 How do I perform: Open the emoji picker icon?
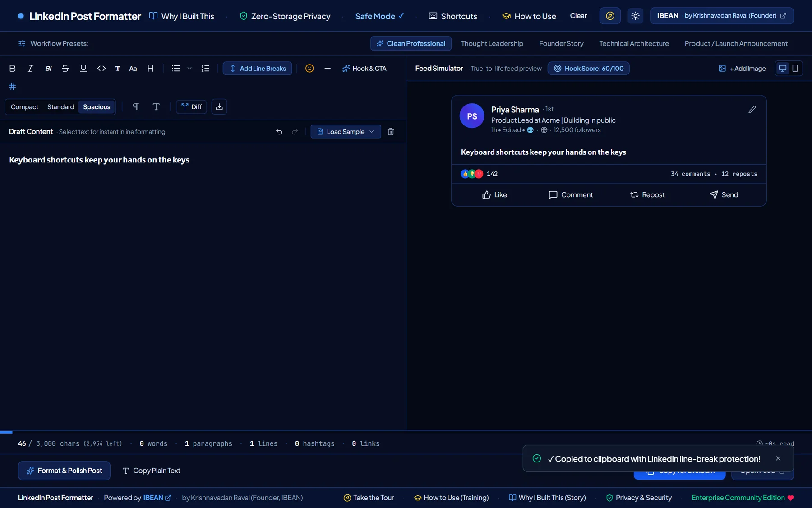(309, 69)
